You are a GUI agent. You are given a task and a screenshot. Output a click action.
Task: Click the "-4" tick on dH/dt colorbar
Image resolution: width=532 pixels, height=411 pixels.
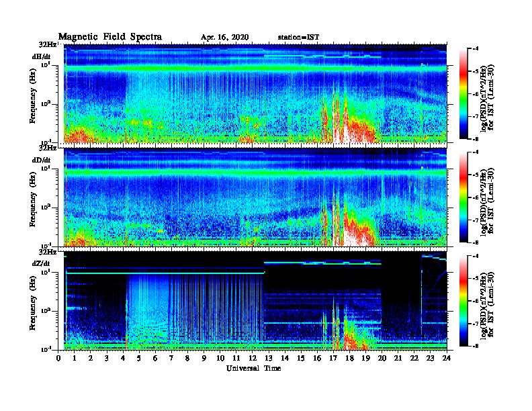click(476, 49)
